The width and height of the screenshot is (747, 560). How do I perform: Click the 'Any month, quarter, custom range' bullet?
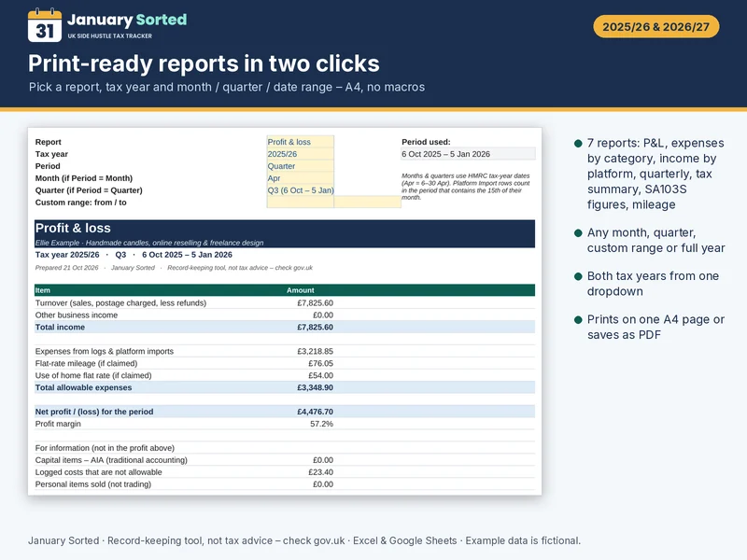pyautogui.click(x=656, y=240)
